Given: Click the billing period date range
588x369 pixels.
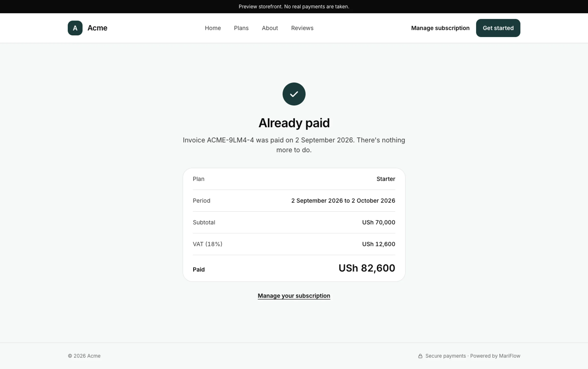Looking at the screenshot, I should 343,201.
